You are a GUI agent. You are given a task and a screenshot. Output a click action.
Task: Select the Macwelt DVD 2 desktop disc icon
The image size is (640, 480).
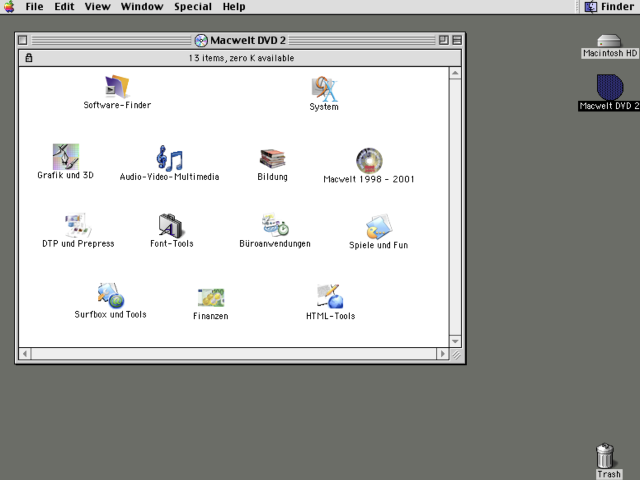610,87
